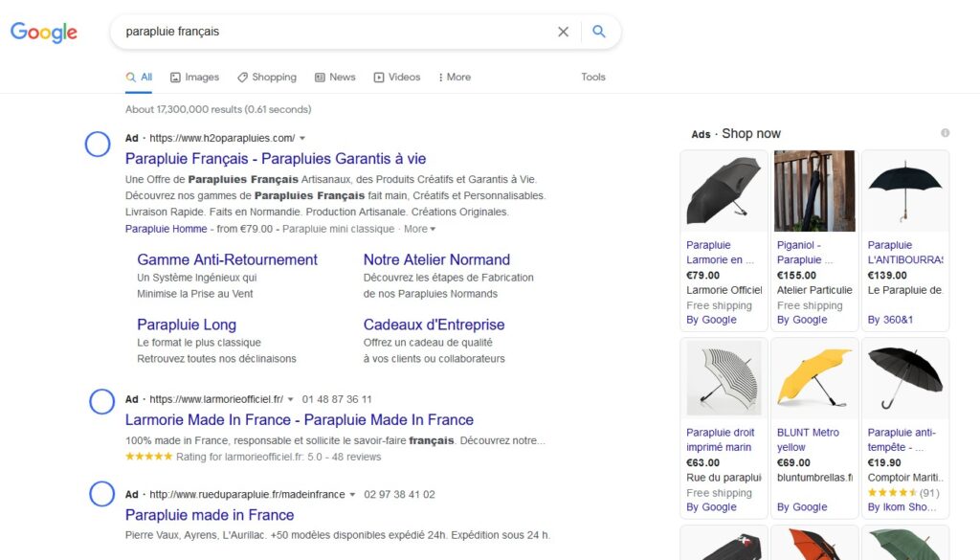Expand the More search options menu
This screenshot has height=560, width=980.
tap(455, 77)
